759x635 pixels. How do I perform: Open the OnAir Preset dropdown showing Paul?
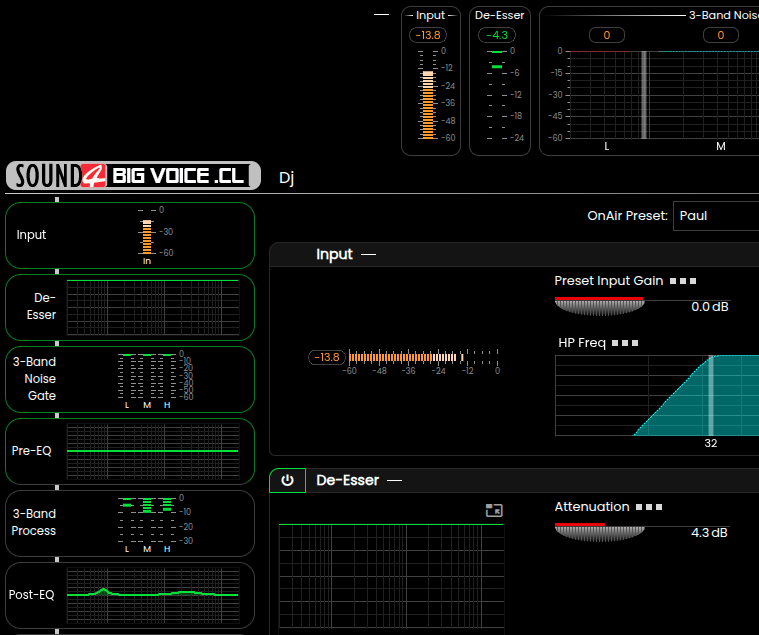pyautogui.click(x=716, y=216)
